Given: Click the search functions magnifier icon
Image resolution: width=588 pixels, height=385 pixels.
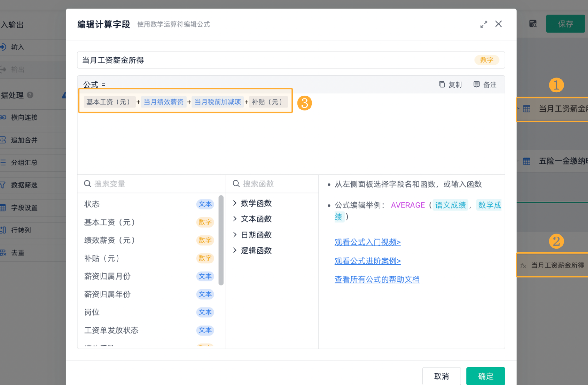Looking at the screenshot, I should pyautogui.click(x=236, y=184).
